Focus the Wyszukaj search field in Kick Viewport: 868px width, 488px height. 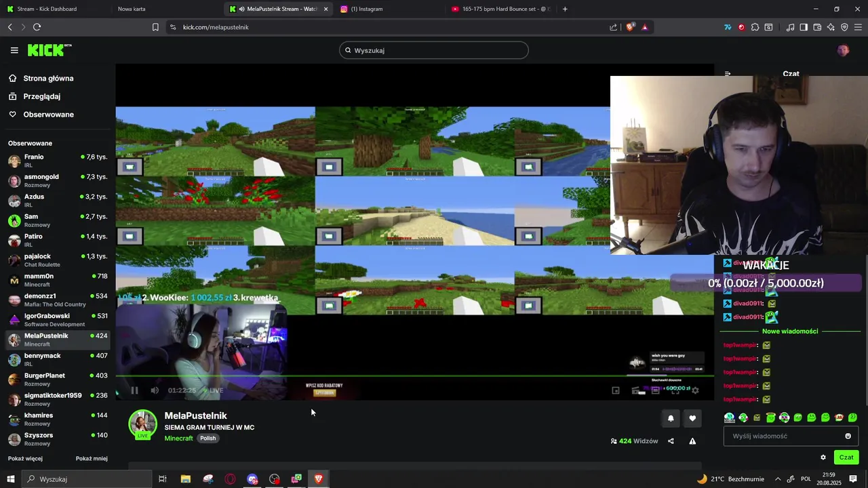pos(434,50)
